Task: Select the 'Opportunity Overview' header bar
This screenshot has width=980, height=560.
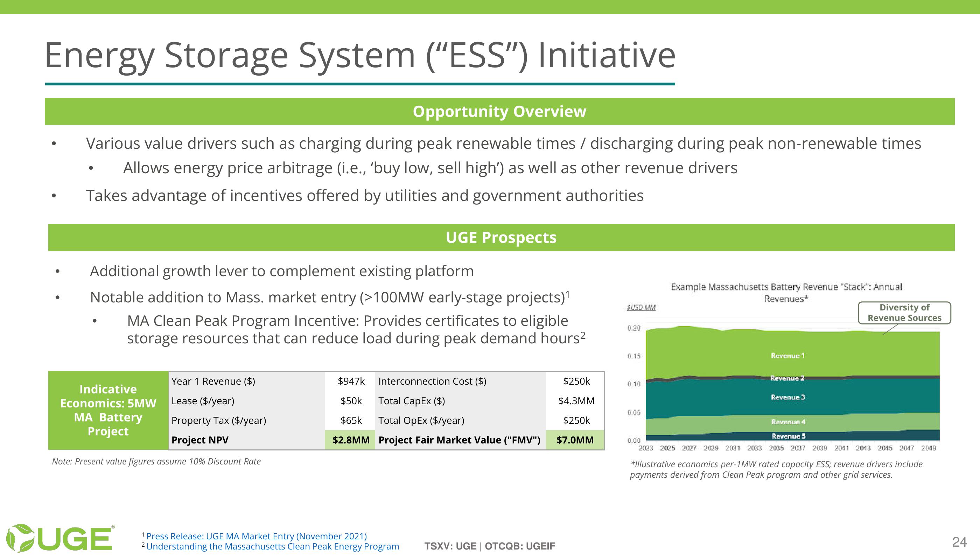Action: point(499,112)
